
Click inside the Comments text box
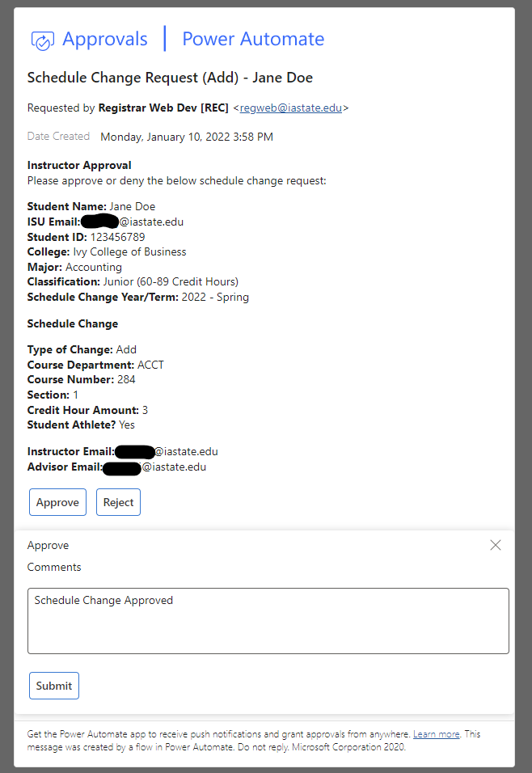point(268,621)
